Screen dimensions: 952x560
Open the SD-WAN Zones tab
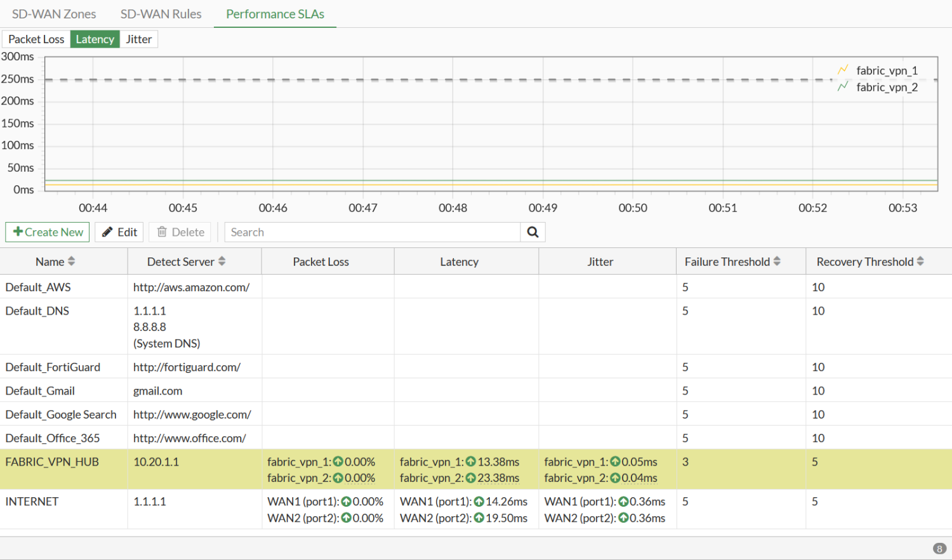tap(54, 14)
